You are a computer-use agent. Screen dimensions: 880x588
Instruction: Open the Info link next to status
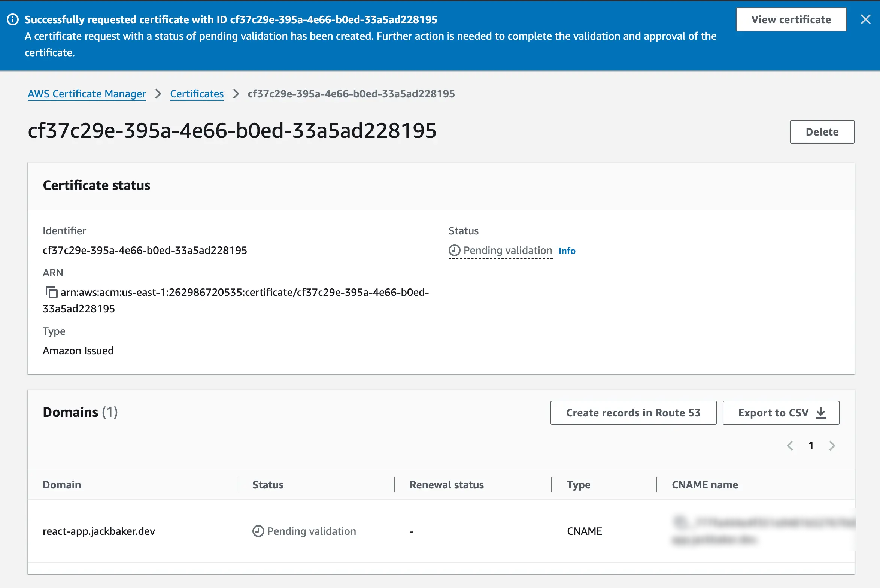[567, 251]
